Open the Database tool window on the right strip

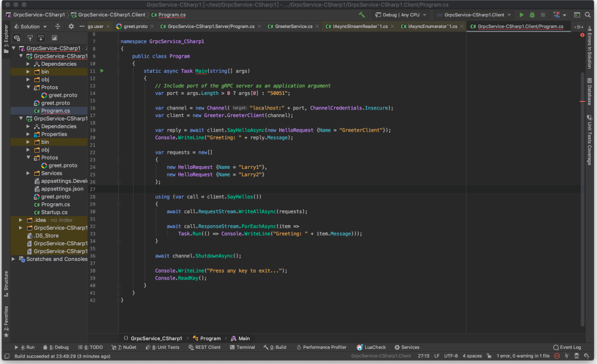point(589,91)
